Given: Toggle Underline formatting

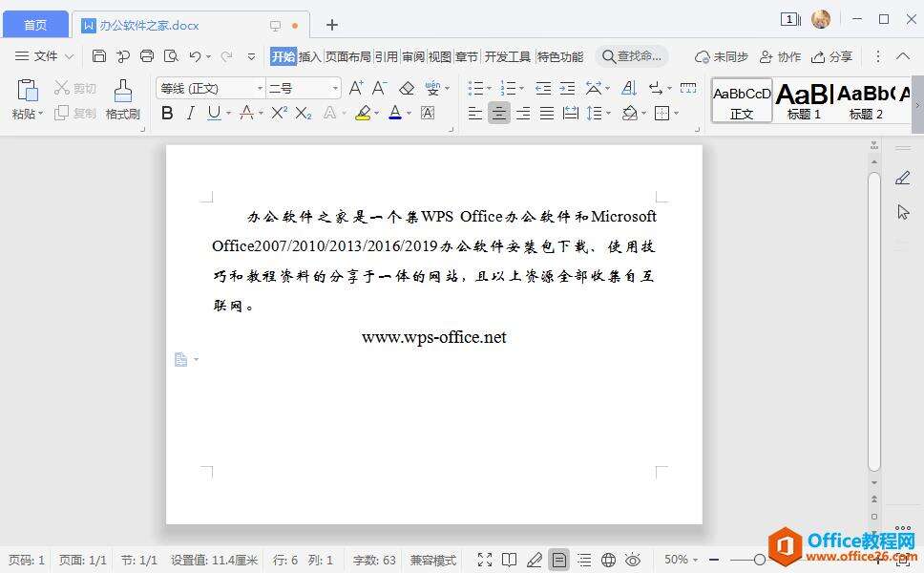Looking at the screenshot, I should 213,113.
